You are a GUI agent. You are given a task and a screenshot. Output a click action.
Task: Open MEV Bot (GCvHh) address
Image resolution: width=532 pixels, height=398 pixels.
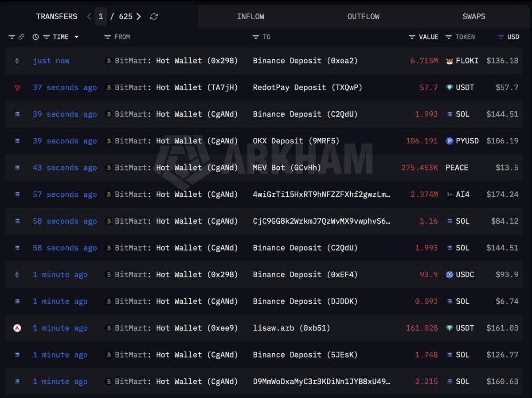coord(287,168)
